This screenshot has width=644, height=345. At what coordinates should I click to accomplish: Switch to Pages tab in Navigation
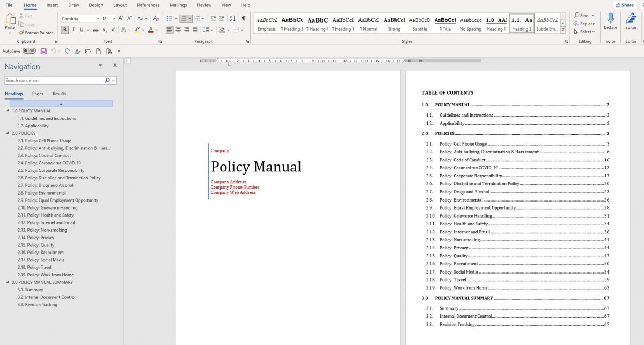38,94
